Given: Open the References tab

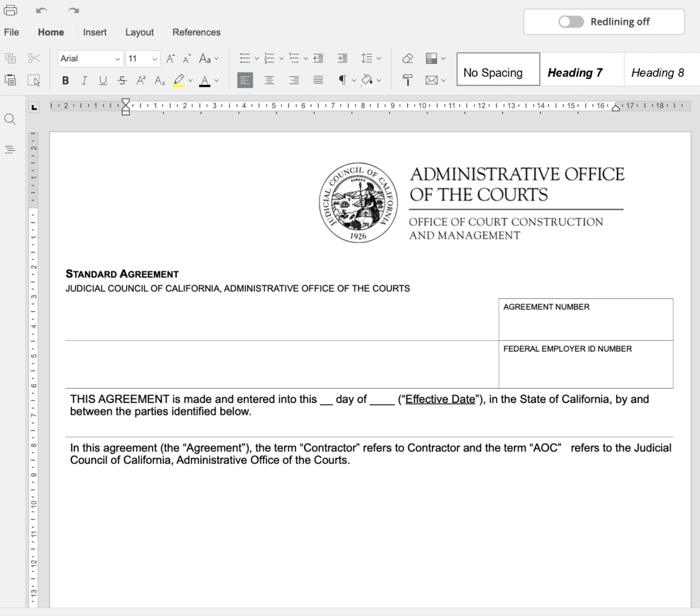Looking at the screenshot, I should 196,32.
